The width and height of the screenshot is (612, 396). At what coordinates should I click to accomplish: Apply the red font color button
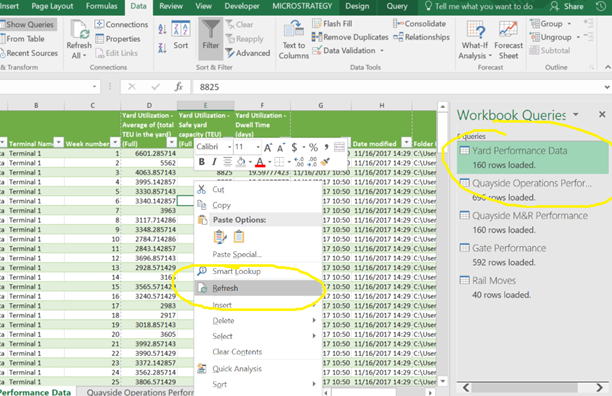tap(260, 162)
